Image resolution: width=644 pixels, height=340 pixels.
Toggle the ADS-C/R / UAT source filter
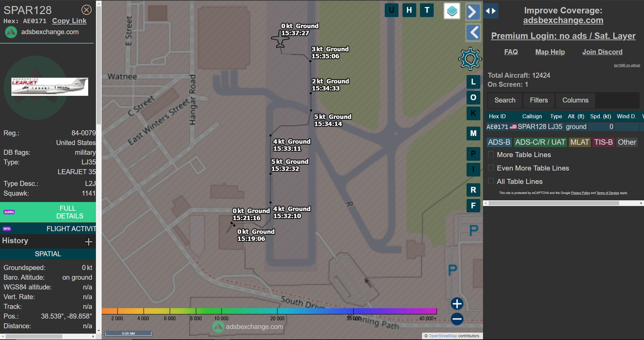click(540, 142)
